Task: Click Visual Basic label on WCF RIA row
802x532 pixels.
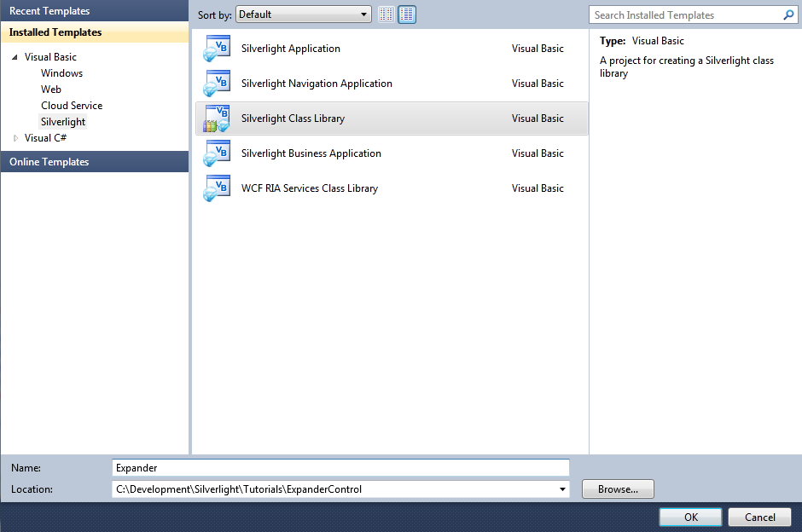Action: tap(538, 188)
